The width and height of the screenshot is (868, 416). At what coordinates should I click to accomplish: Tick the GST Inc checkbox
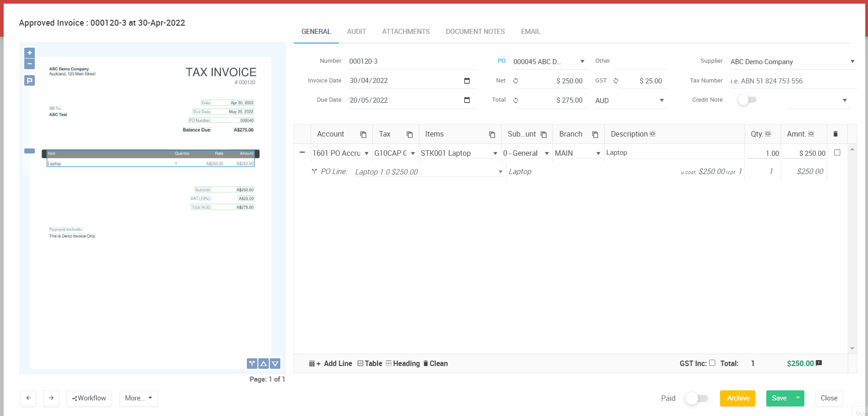pos(712,363)
